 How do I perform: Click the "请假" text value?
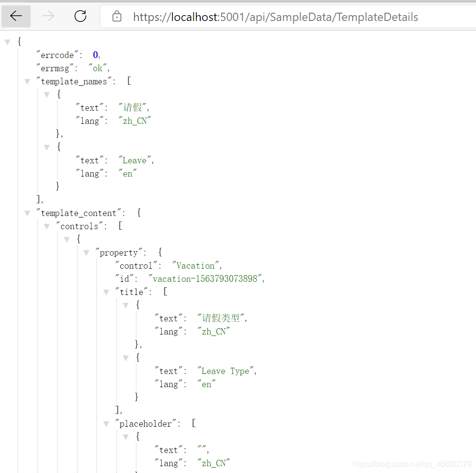[133, 108]
